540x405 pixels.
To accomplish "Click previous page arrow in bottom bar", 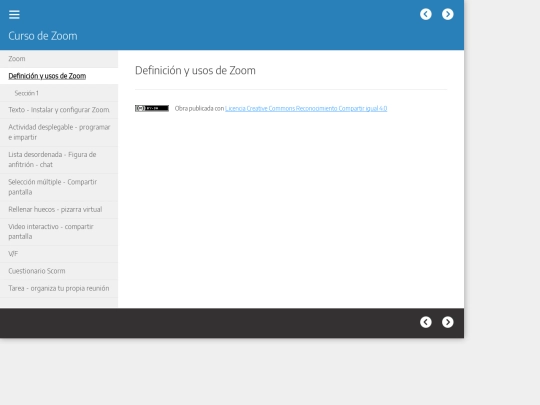I will click(x=426, y=322).
